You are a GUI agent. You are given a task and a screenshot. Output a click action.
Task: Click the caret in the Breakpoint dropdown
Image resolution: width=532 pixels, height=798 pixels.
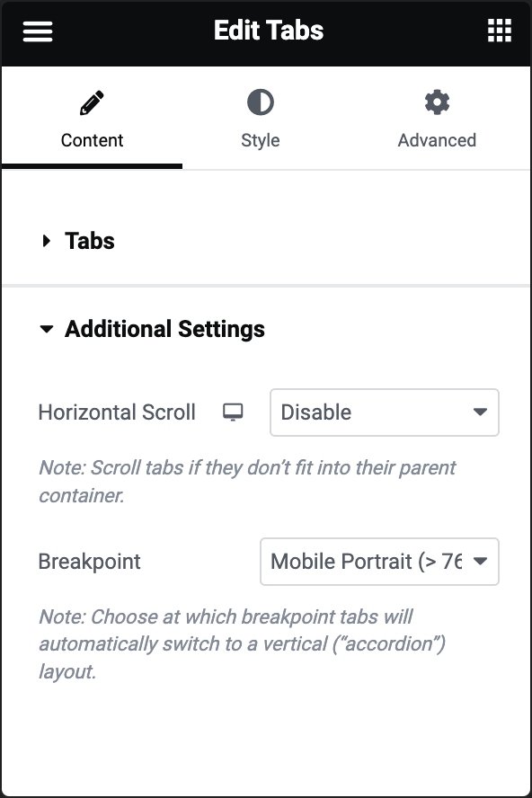point(480,561)
